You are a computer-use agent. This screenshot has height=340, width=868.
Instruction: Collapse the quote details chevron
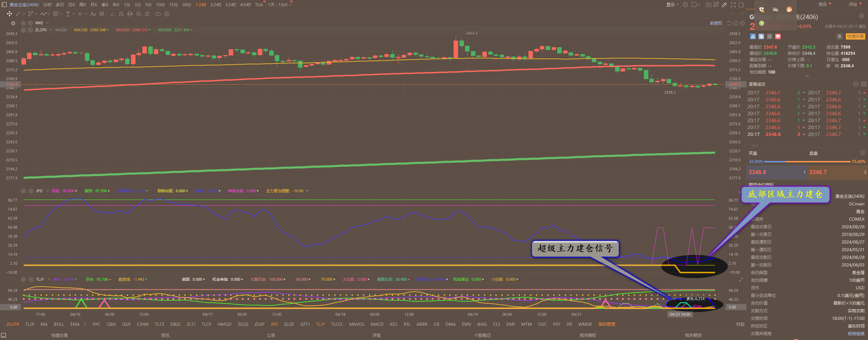tap(807, 76)
